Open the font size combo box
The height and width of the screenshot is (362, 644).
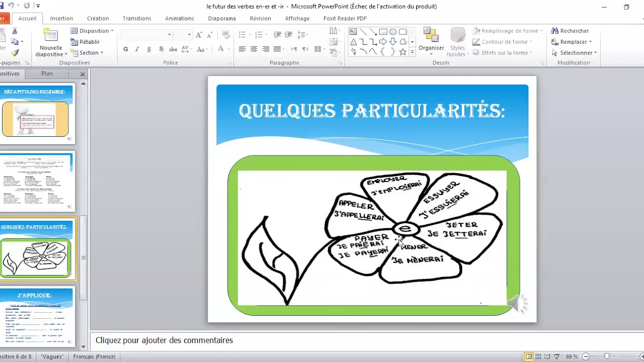(x=183, y=35)
